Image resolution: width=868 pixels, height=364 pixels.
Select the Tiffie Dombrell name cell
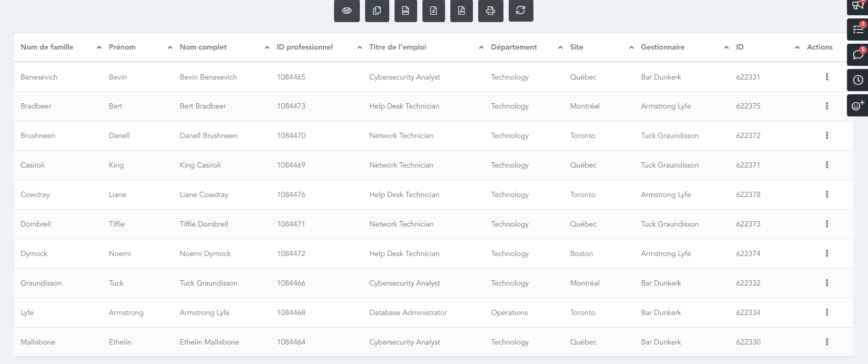pos(204,224)
